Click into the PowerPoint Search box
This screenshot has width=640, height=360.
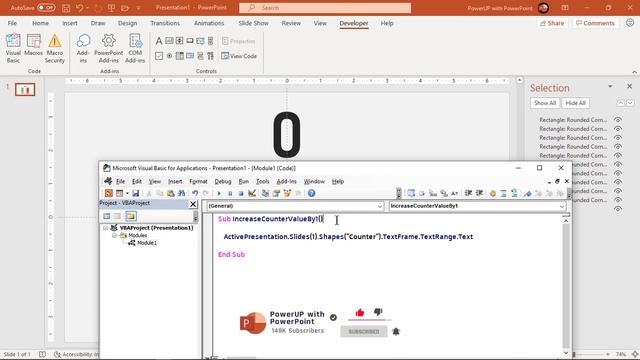coord(325,8)
